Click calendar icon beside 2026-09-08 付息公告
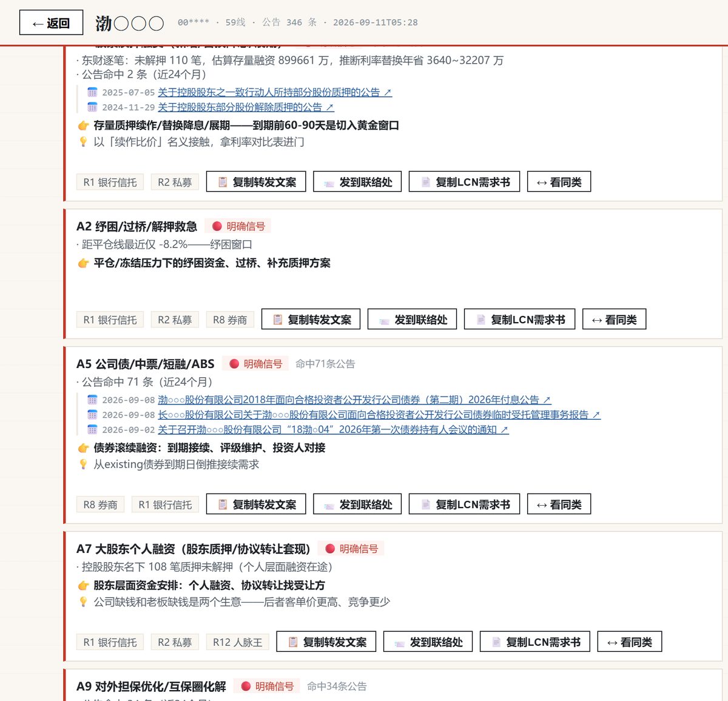Screen dimensions: 728x701 (92, 400)
